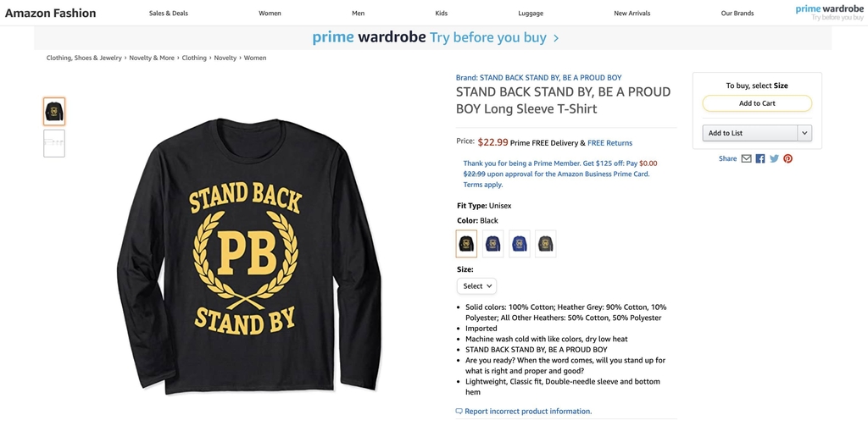
Task: Choose the navy color swatch
Action: point(492,244)
